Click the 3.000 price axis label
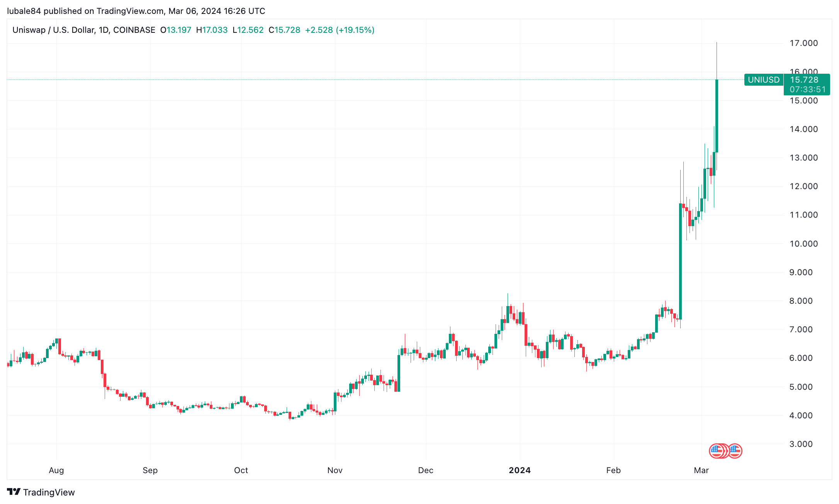This screenshot has height=504, width=839. 803,444
